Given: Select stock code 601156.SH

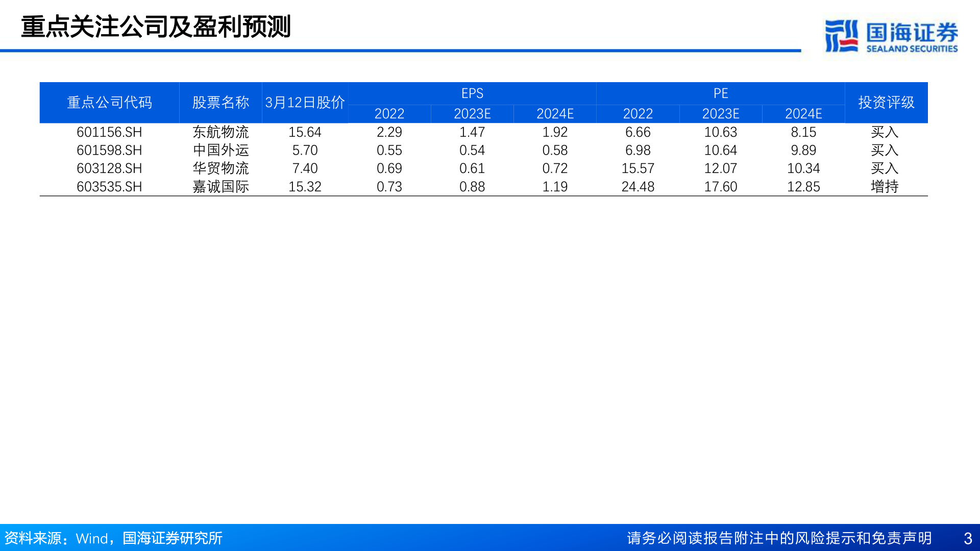Looking at the screenshot, I should click(x=109, y=132).
